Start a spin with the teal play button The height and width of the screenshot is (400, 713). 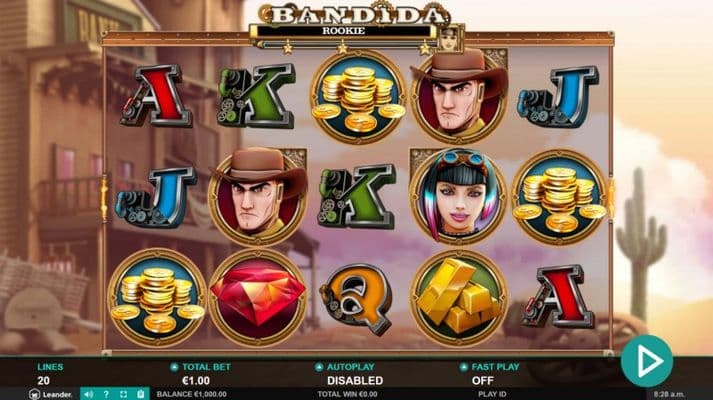click(647, 361)
